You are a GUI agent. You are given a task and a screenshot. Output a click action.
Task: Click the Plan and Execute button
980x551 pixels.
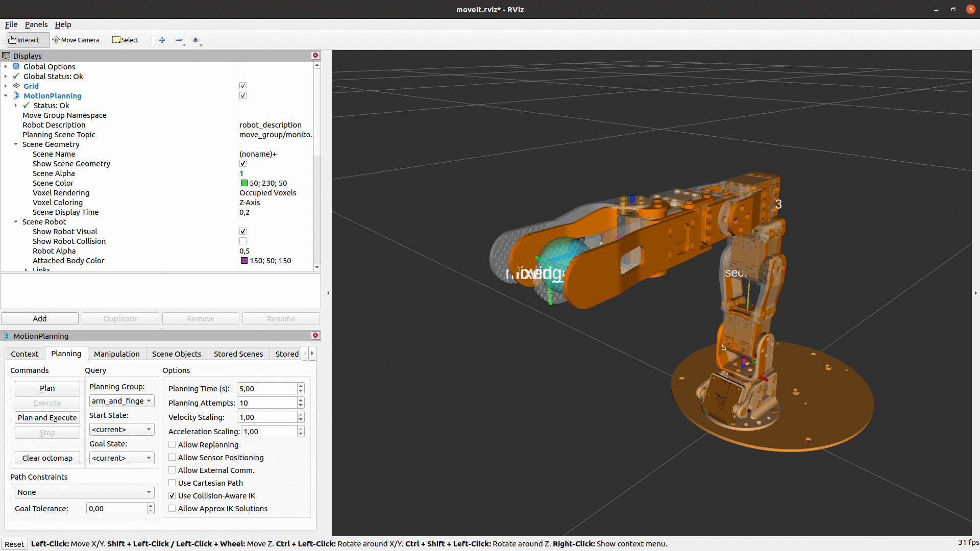47,417
